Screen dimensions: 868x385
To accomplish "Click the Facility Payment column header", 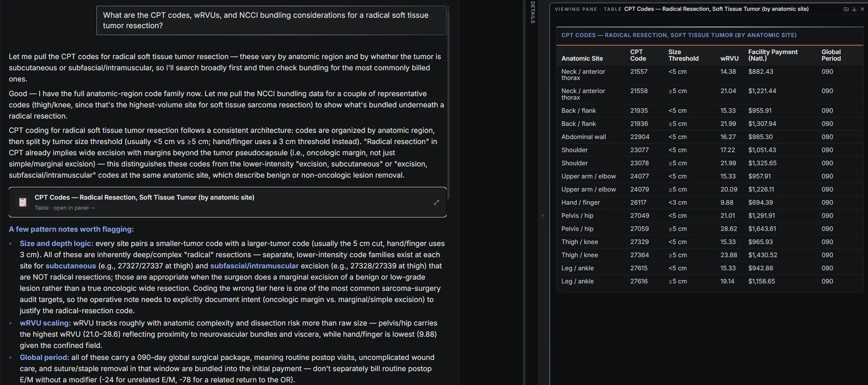I will click(x=773, y=55).
